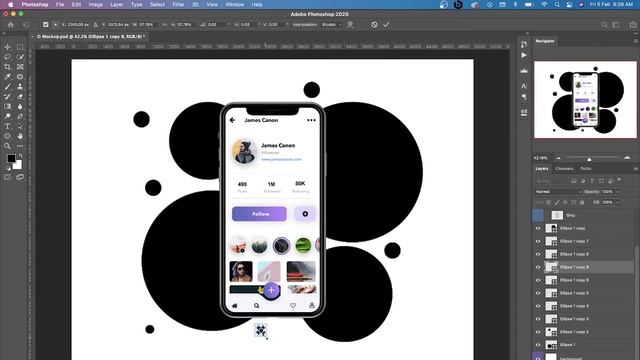Screen dimensions: 640x360
Task: Select the Type tool
Action: (x=7, y=126)
